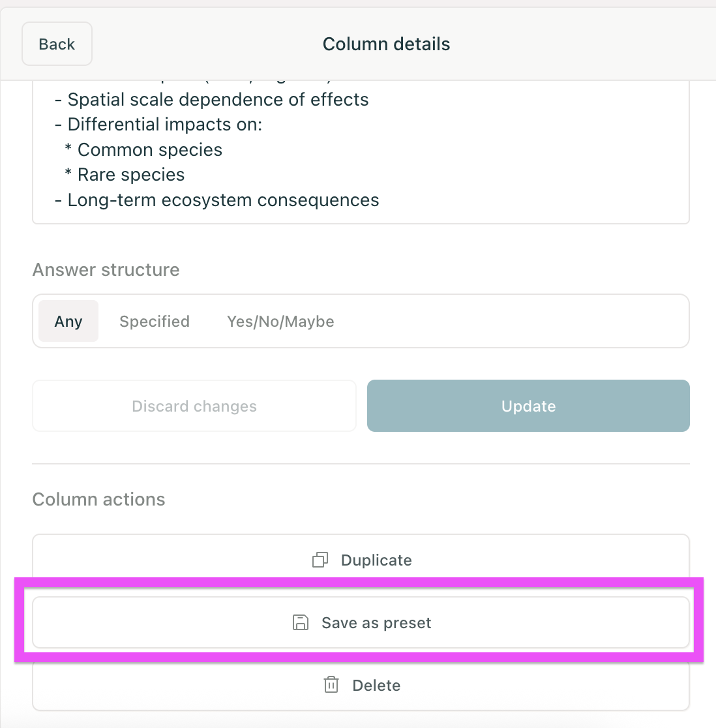
Task: Click the Save as preset label
Action: click(x=376, y=623)
